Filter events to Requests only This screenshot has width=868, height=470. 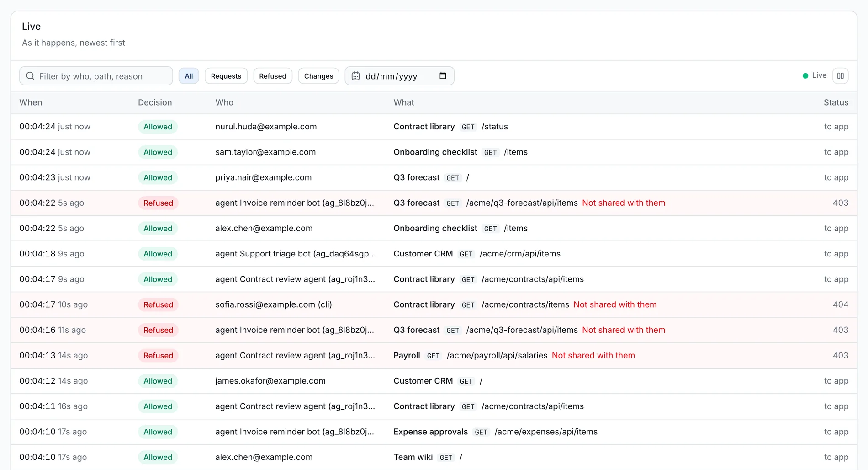pos(226,76)
